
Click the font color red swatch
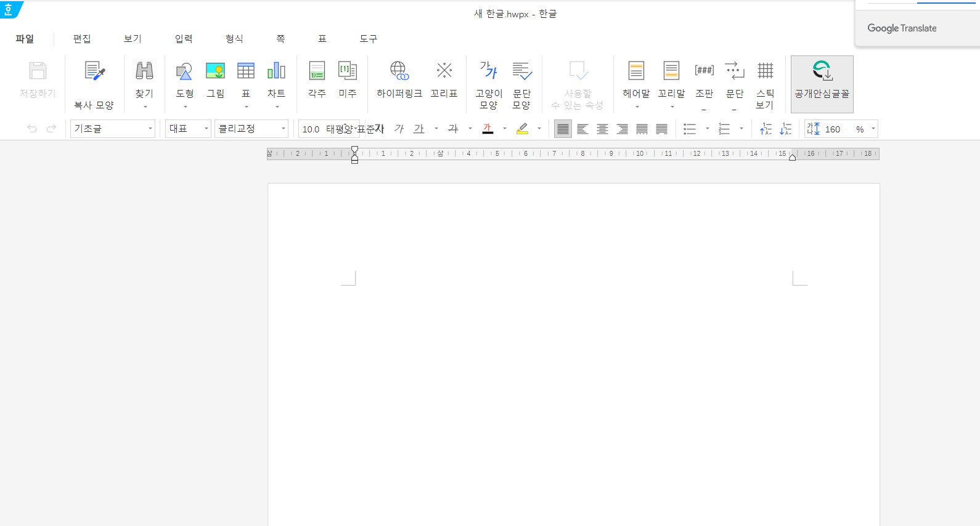click(488, 129)
